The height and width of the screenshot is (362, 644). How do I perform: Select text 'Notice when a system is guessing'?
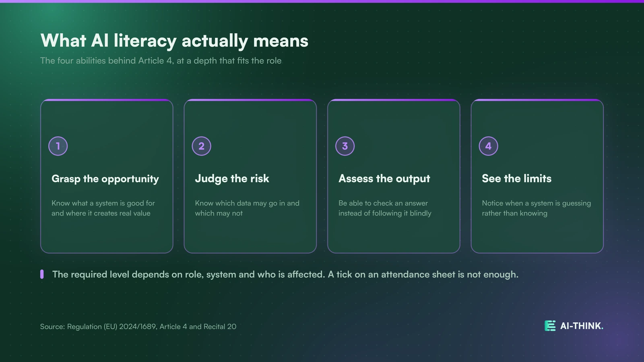[x=537, y=203]
